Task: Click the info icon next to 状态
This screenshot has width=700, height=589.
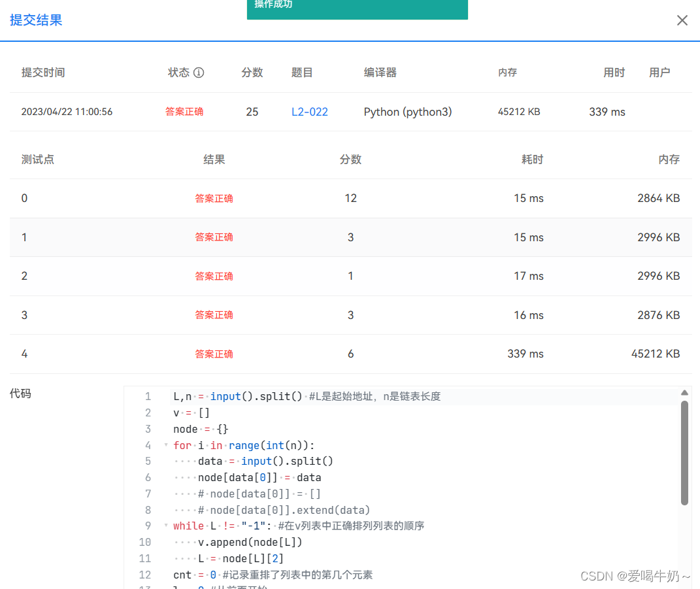Action: pyautogui.click(x=200, y=73)
